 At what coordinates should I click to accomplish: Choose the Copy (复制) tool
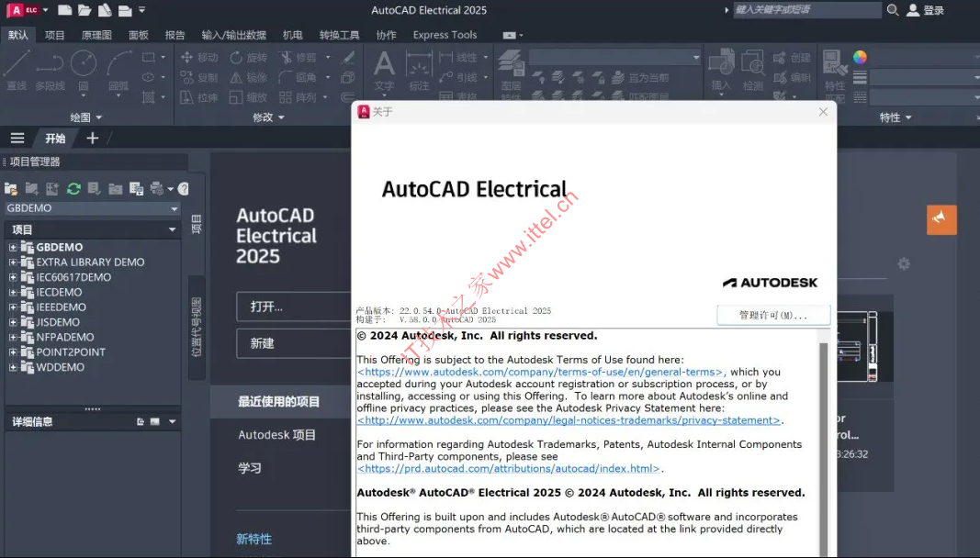199,77
